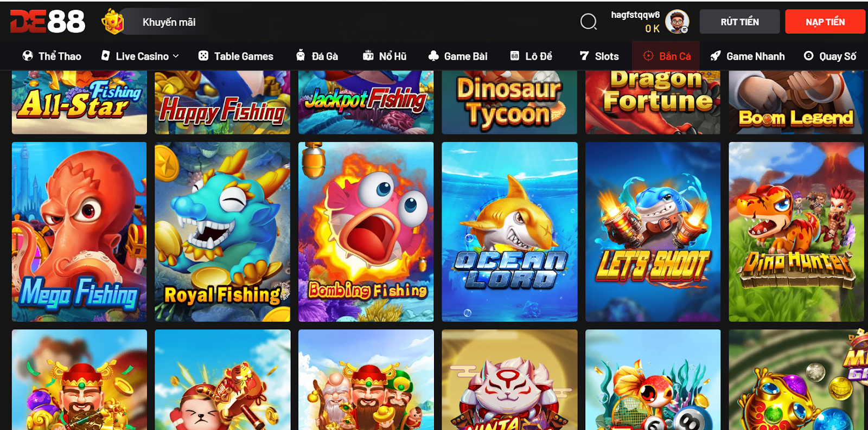Viewport: 868px width, 430px height.
Task: Go to the Quay Số section
Action: [830, 56]
